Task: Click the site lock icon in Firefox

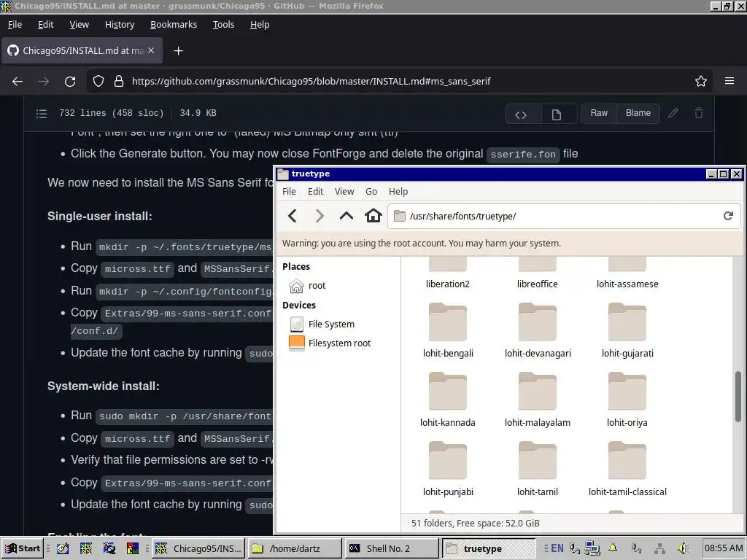Action: [119, 82]
